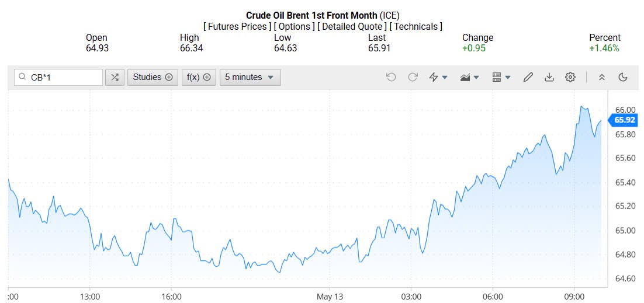The image size is (644, 303).
Task: Click the symbol compare shuffle icon
Action: click(115, 77)
